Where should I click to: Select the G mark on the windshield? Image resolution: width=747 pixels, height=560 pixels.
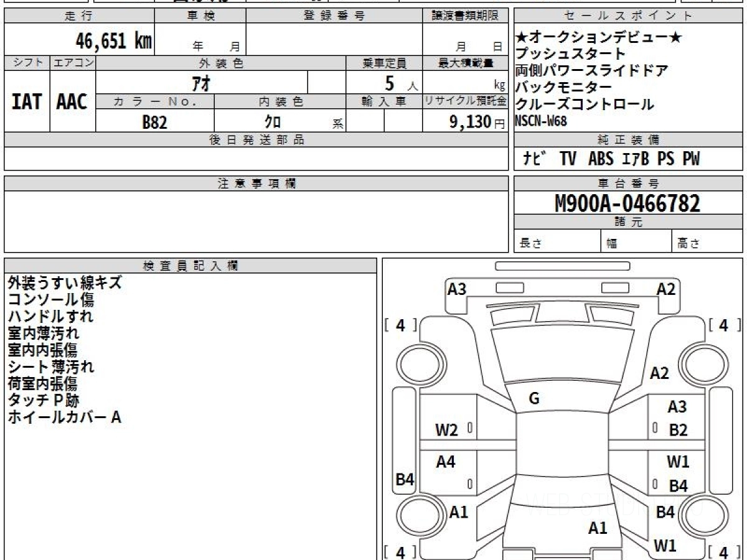pos(534,399)
